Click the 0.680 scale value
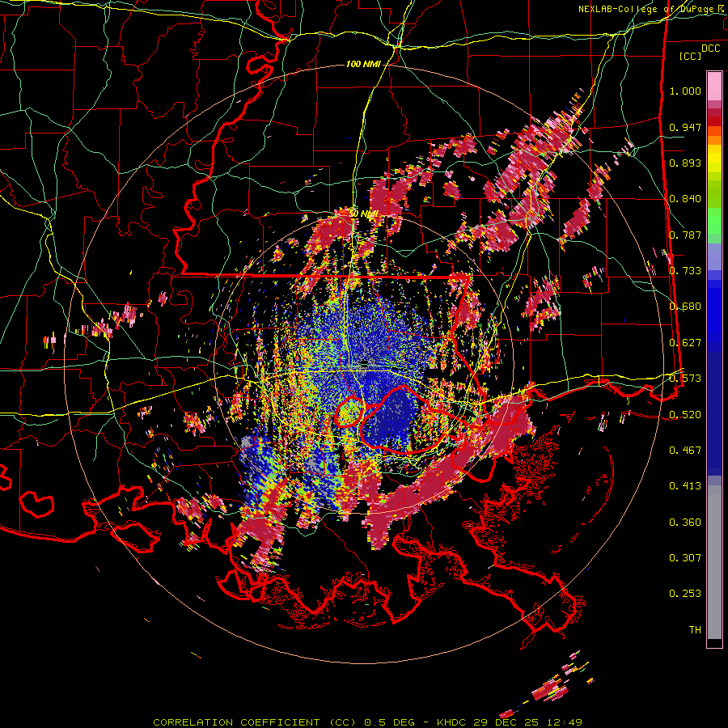Viewport: 728px width, 728px height. pyautogui.click(x=685, y=307)
